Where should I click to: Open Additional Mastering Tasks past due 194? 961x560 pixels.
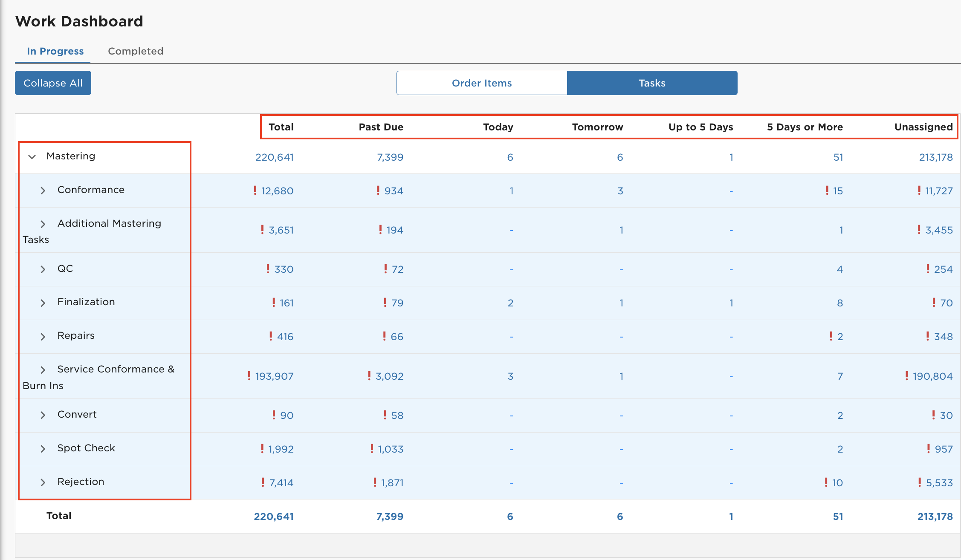pyautogui.click(x=395, y=230)
